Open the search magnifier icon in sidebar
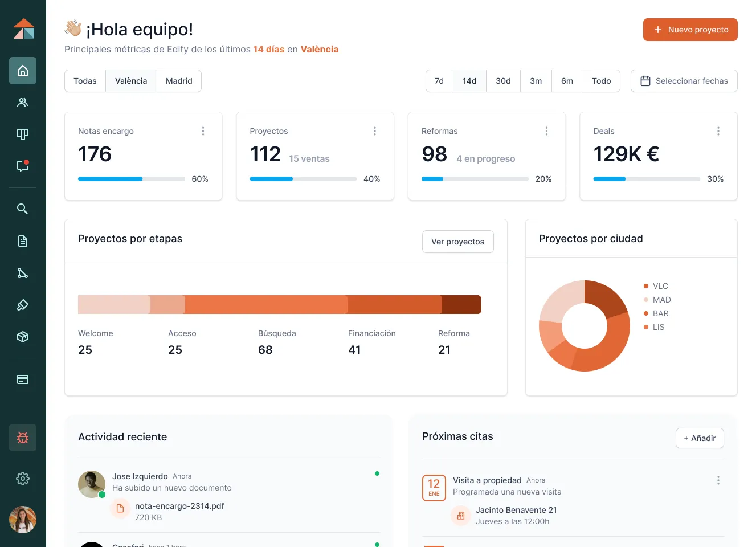The height and width of the screenshot is (547, 756). click(x=23, y=209)
